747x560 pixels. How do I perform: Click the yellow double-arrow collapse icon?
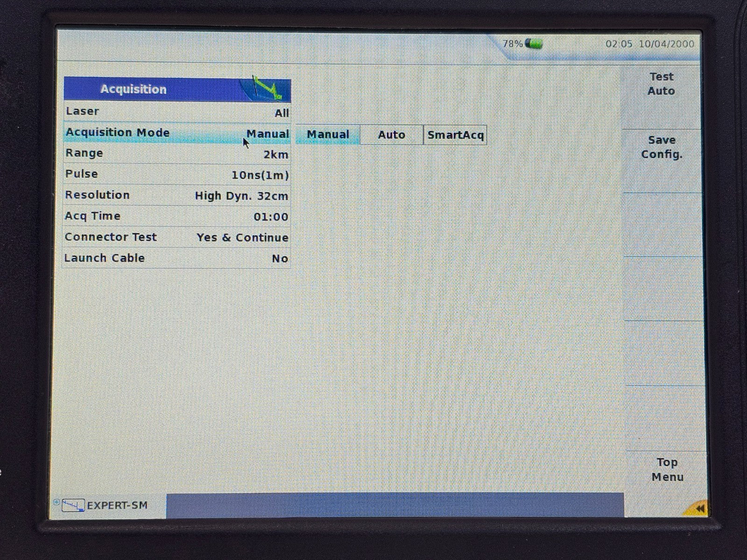[699, 508]
